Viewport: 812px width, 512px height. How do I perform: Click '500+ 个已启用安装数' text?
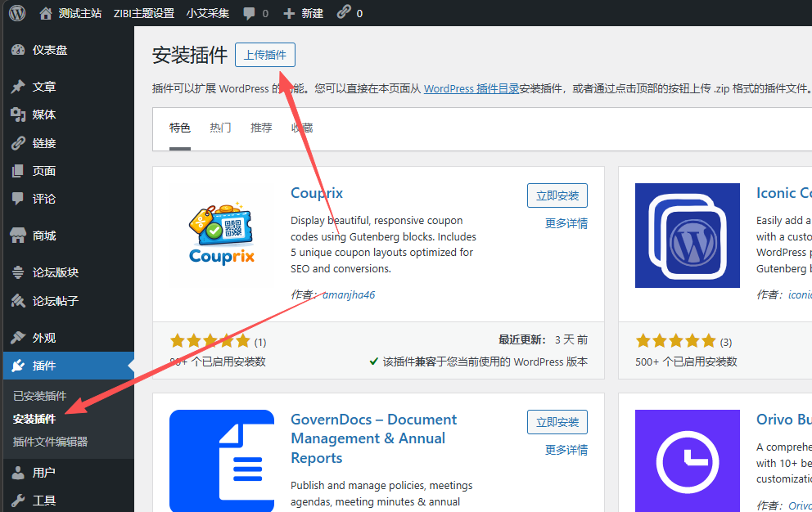[686, 362]
